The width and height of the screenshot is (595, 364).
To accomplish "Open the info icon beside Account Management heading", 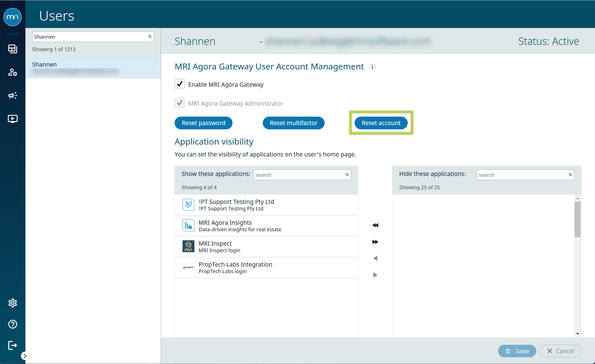I will pyautogui.click(x=372, y=67).
